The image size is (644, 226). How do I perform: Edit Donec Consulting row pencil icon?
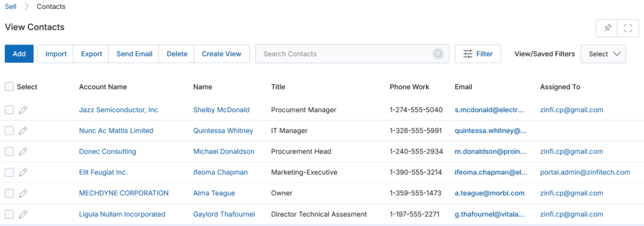coord(23,152)
